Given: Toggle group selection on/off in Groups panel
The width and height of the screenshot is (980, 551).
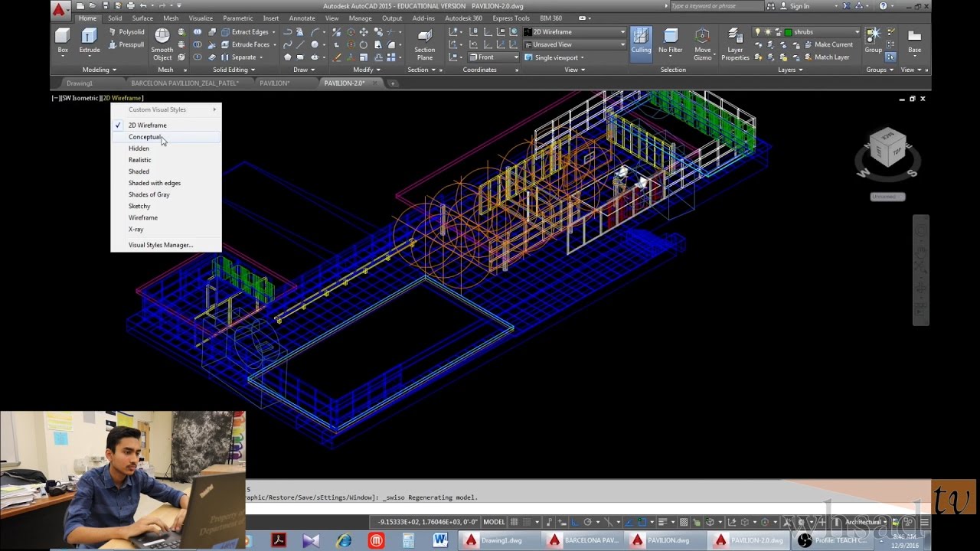Looking at the screenshot, I should click(891, 57).
